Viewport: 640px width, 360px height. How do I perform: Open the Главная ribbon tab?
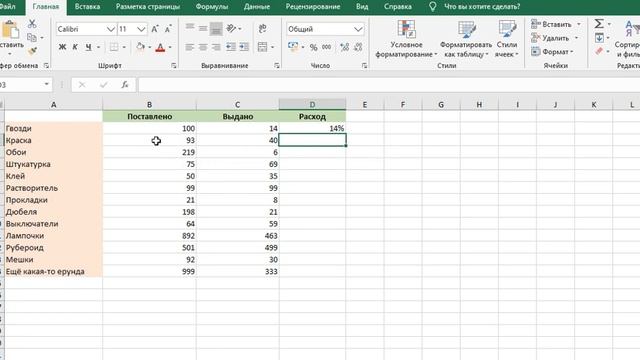point(46,7)
